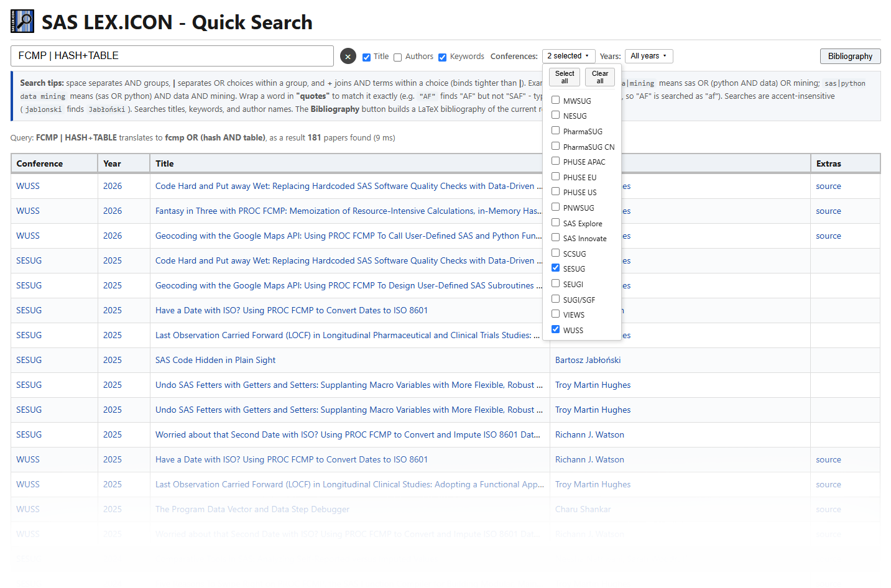Open the 'All years' dropdown

[x=649, y=56]
